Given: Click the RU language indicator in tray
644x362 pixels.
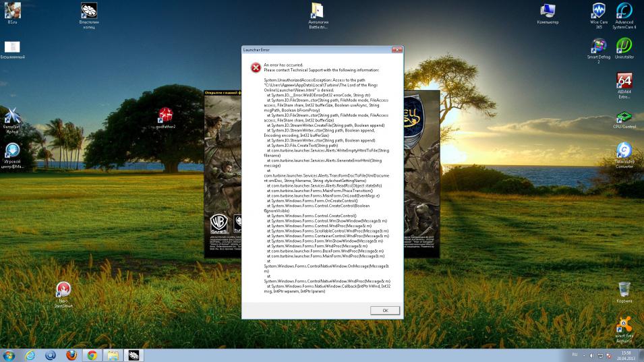Looking at the screenshot, I should [x=575, y=355].
